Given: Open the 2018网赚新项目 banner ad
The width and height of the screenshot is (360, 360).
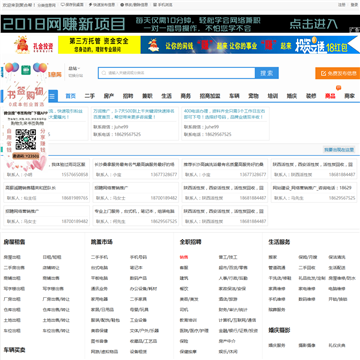Looking at the screenshot, I should (180, 24).
